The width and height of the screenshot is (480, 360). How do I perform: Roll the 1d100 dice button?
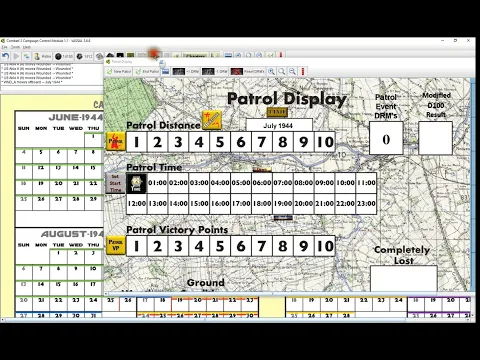[64, 56]
